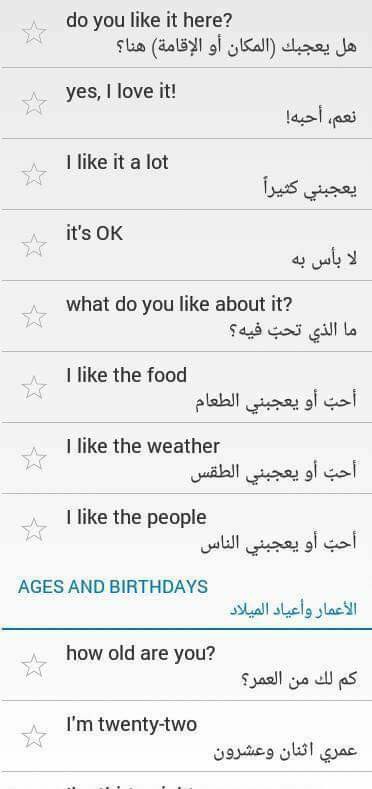The width and height of the screenshot is (372, 789).
Task: Tap the 'I like it a lot' text
Action: [x=117, y=163]
